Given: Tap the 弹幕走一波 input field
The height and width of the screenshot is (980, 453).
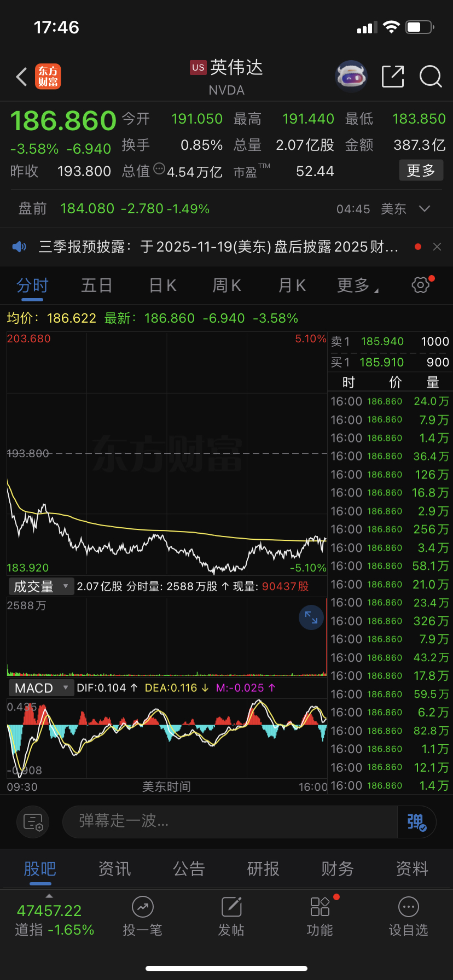Looking at the screenshot, I should coord(230,821).
